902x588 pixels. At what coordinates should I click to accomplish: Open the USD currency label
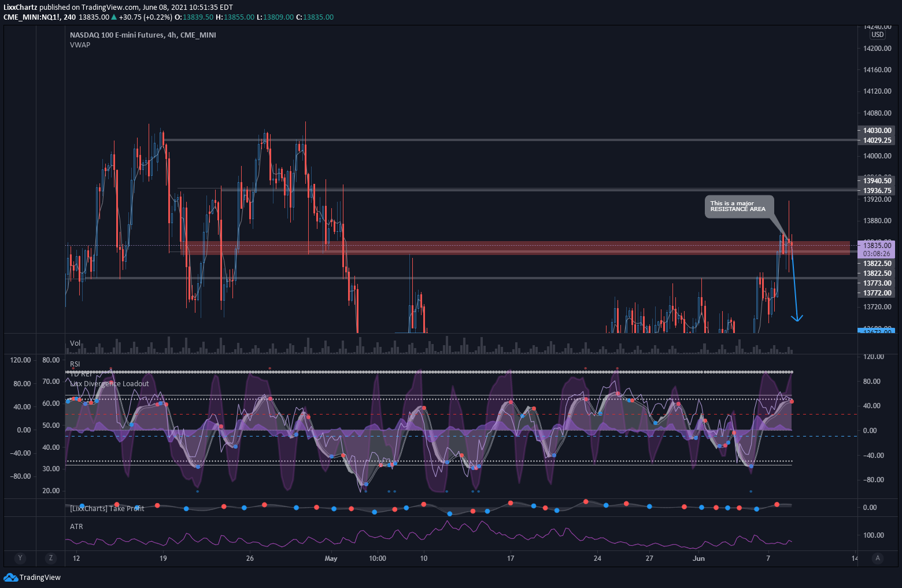click(878, 35)
